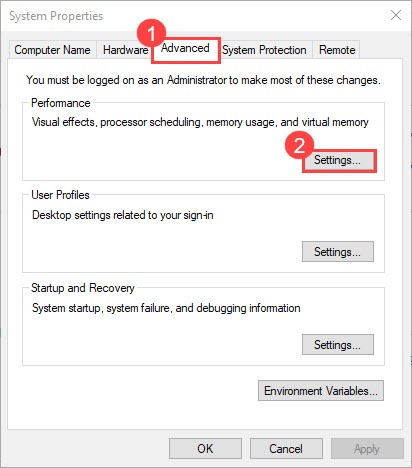
Task: Switch to the Computer Name tab
Action: (52, 50)
